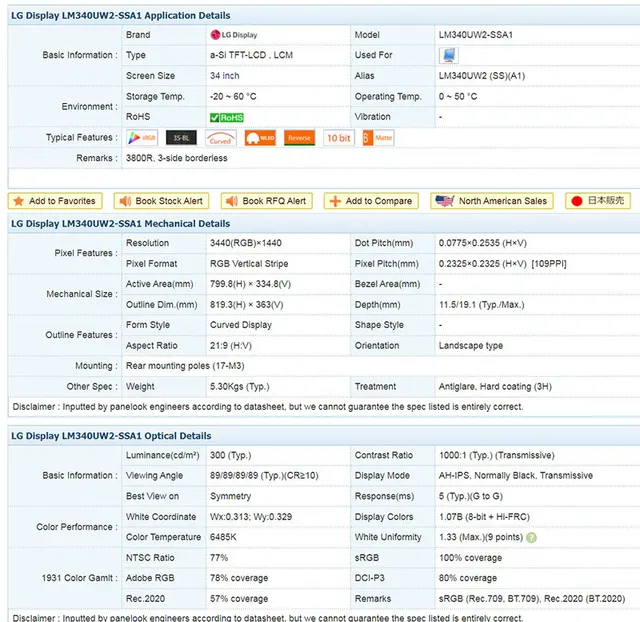This screenshot has height=622, width=640.
Task: Click the Mechanical Details section heading
Action: (x=120, y=224)
